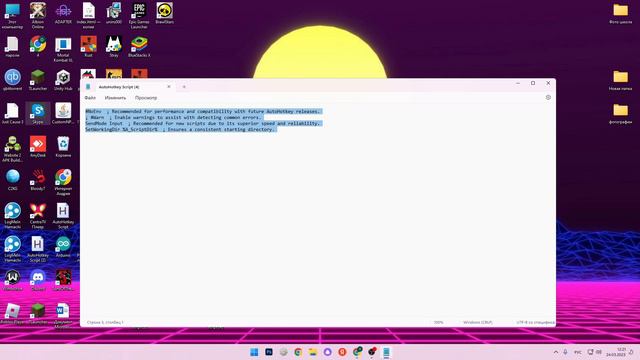
Task: Open the Windows Start menu
Action: (254, 352)
